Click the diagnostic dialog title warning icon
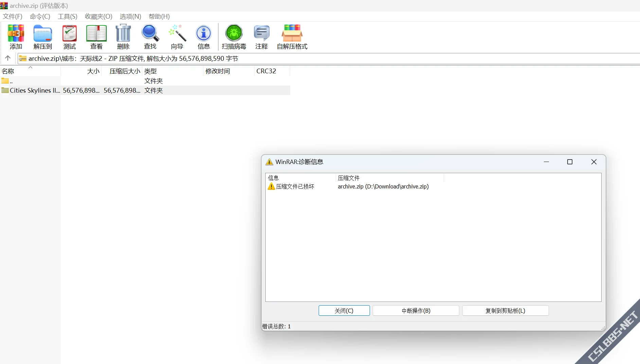The height and width of the screenshot is (364, 640). click(x=269, y=162)
